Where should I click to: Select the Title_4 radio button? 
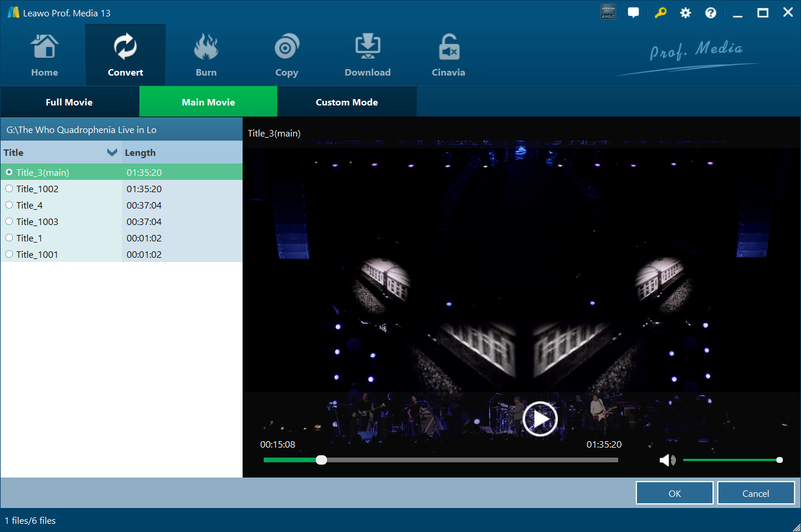coord(9,205)
